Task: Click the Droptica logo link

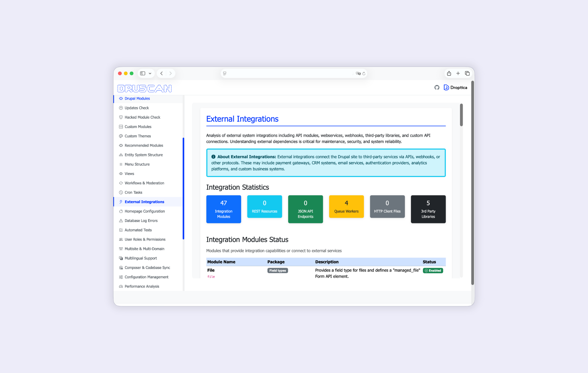Action: tap(455, 88)
